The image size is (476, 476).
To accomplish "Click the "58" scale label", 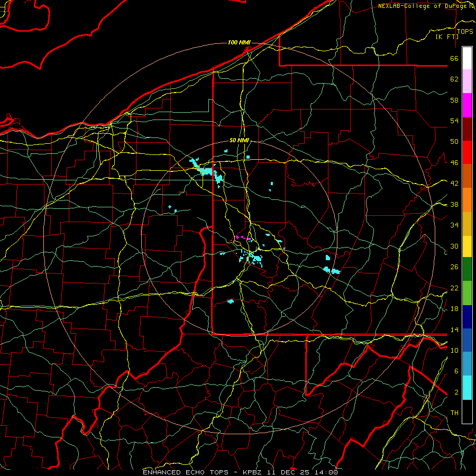I will point(454,100).
